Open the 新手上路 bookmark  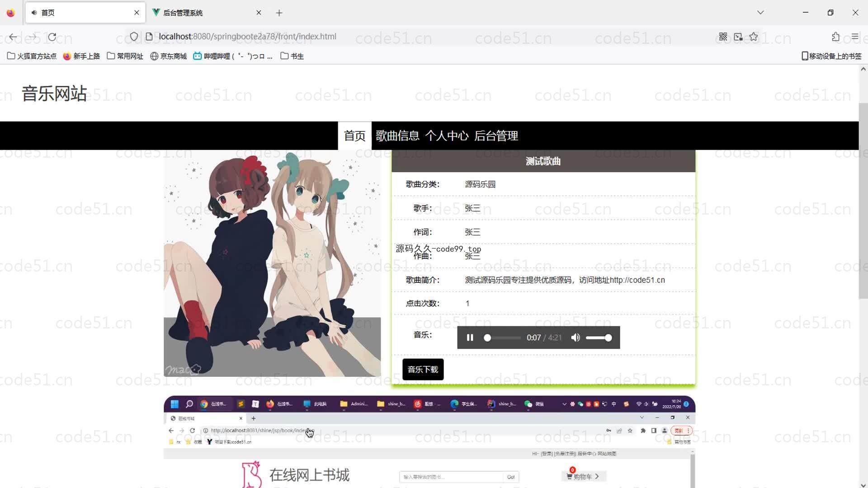pyautogui.click(x=81, y=56)
